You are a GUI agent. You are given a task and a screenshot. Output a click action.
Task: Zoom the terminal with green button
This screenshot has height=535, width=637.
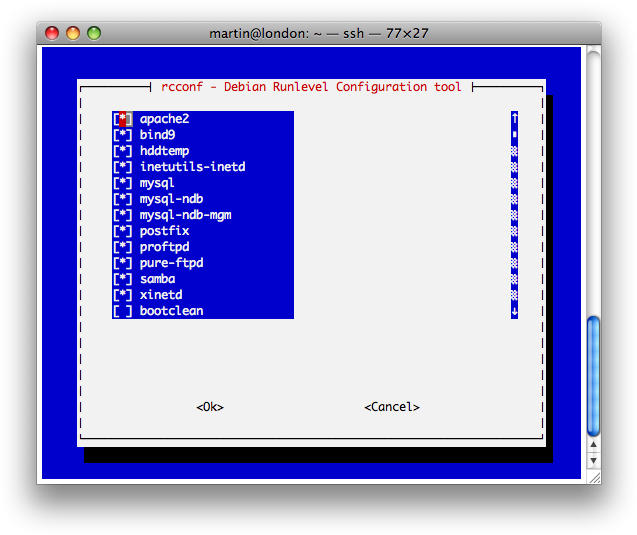pos(94,33)
